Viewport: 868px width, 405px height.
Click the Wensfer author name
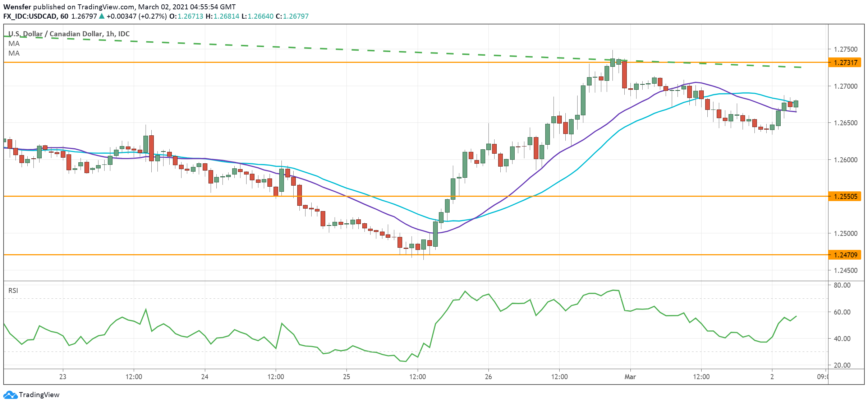[x=17, y=7]
